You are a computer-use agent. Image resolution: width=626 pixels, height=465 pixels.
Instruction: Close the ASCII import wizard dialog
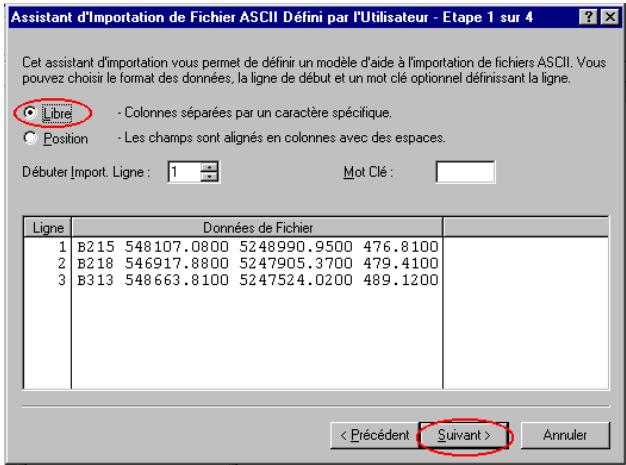[x=610, y=17]
